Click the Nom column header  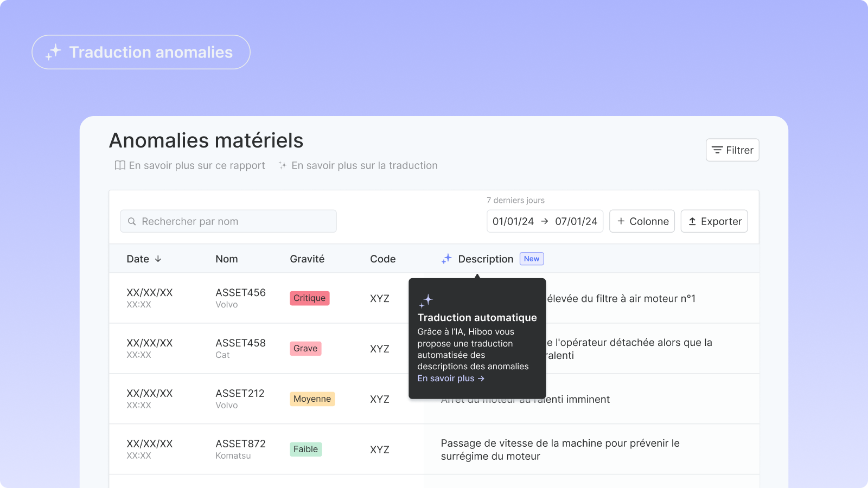227,259
